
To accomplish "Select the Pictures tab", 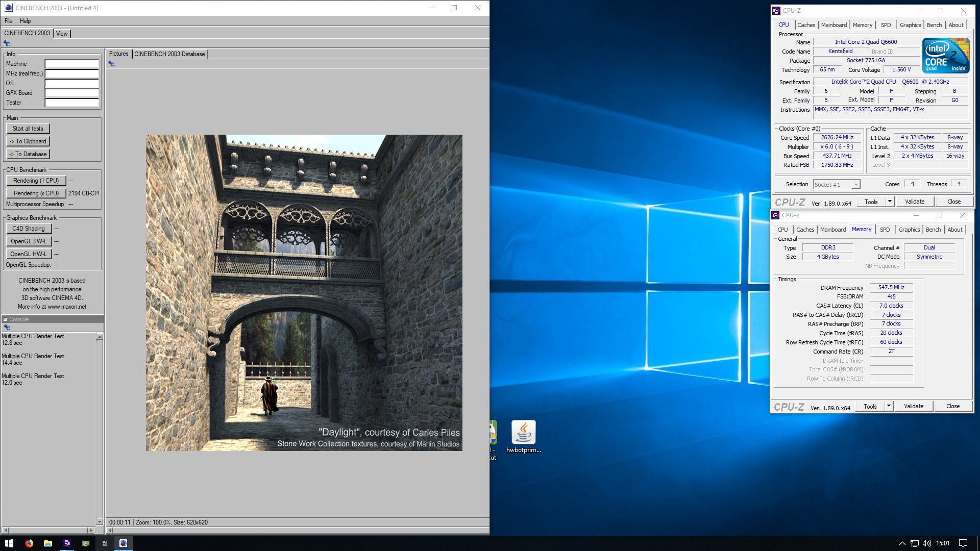I will point(119,54).
